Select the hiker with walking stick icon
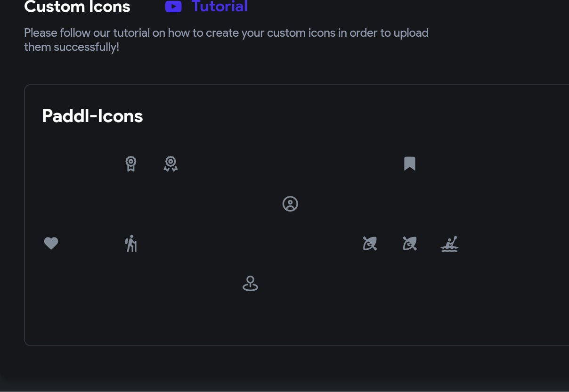Image resolution: width=569 pixels, height=392 pixels. coord(131,244)
